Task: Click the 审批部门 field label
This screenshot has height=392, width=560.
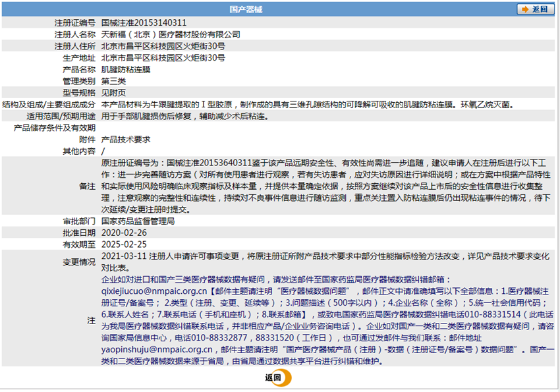Action: (79, 221)
